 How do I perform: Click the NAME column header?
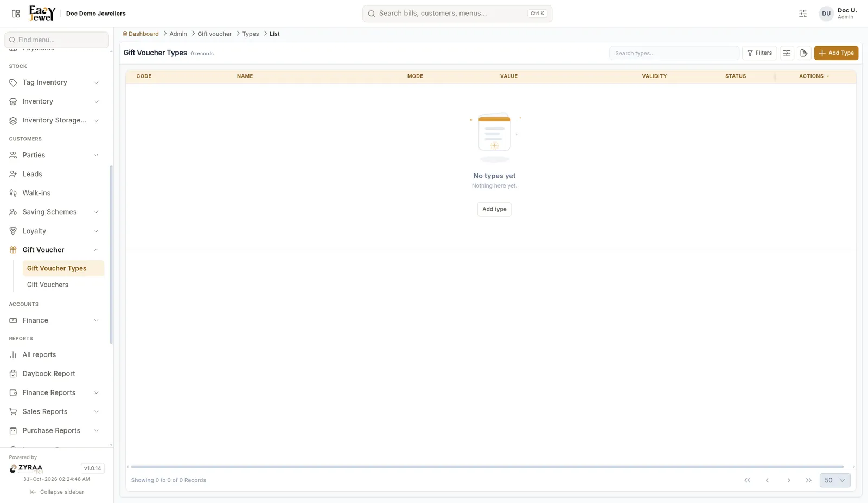coord(245,76)
